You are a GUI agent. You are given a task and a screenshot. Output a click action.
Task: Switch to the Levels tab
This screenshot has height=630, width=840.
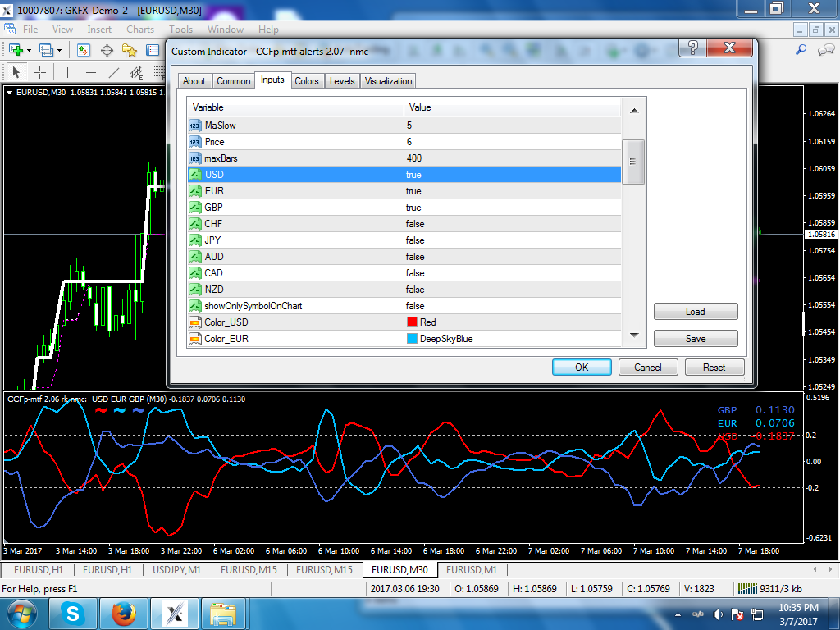pyautogui.click(x=342, y=81)
